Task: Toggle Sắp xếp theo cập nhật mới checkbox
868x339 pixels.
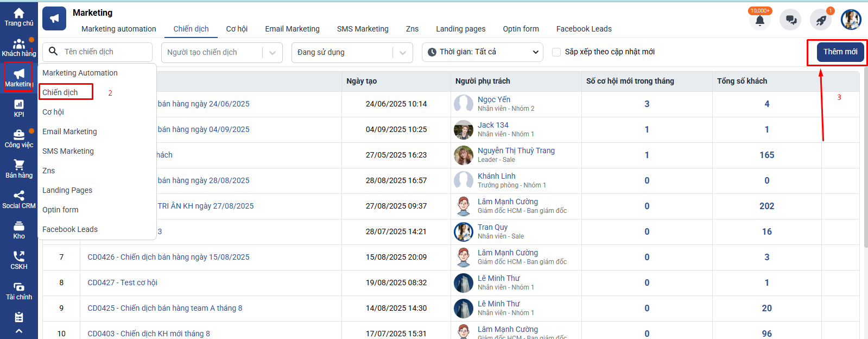Action: (556, 52)
